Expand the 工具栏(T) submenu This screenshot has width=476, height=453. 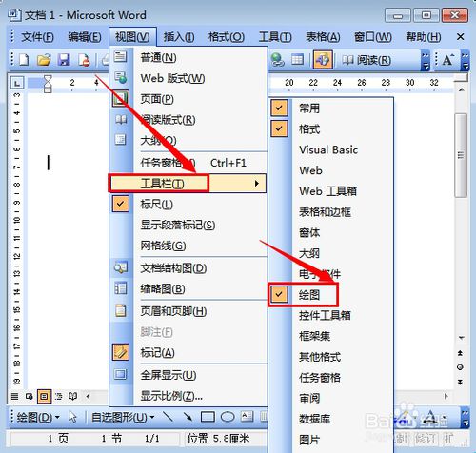click(188, 184)
